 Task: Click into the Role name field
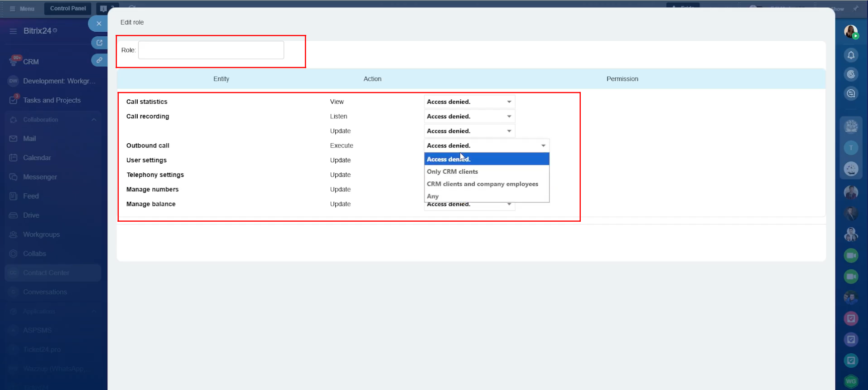coord(211,50)
